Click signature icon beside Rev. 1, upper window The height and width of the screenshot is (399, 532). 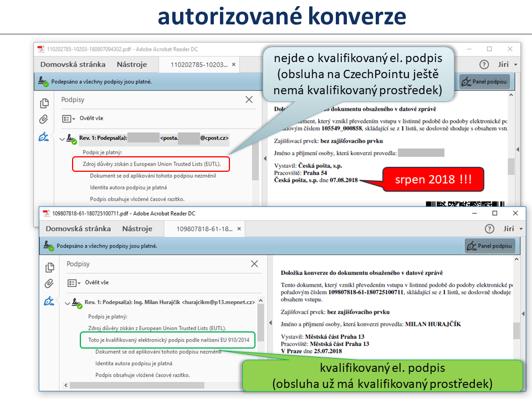[x=71, y=139]
